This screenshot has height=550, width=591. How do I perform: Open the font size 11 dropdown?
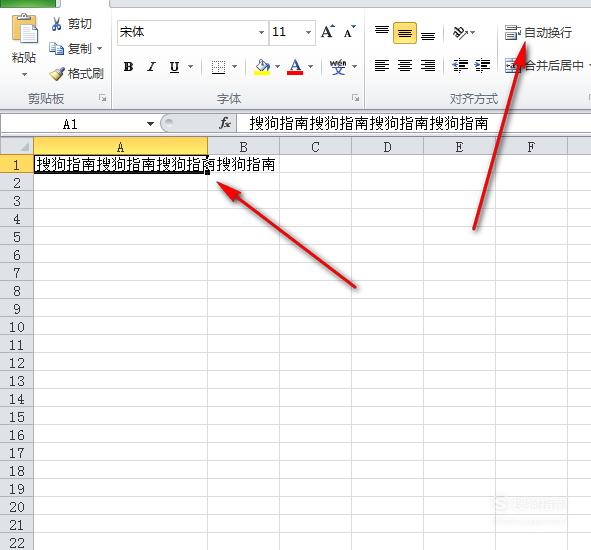pos(309,32)
